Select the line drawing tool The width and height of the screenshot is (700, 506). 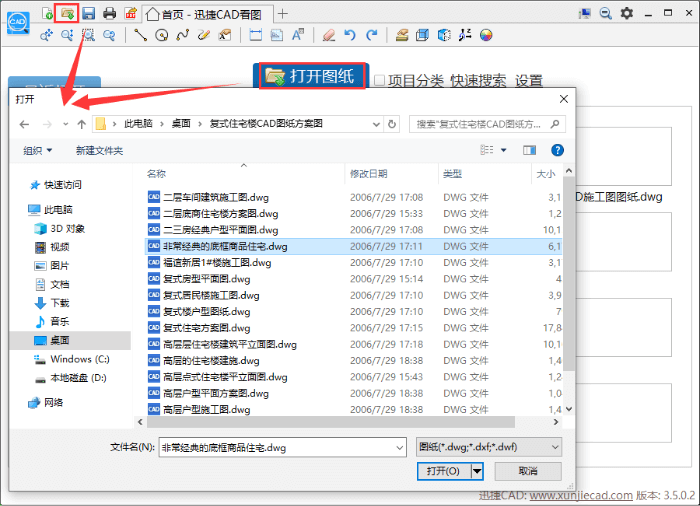tap(140, 35)
